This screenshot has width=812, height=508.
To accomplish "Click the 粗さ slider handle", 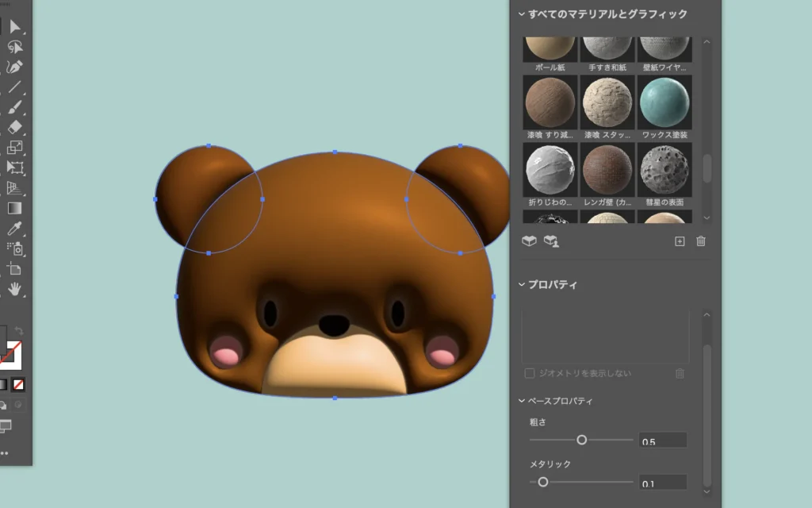I will (x=581, y=440).
